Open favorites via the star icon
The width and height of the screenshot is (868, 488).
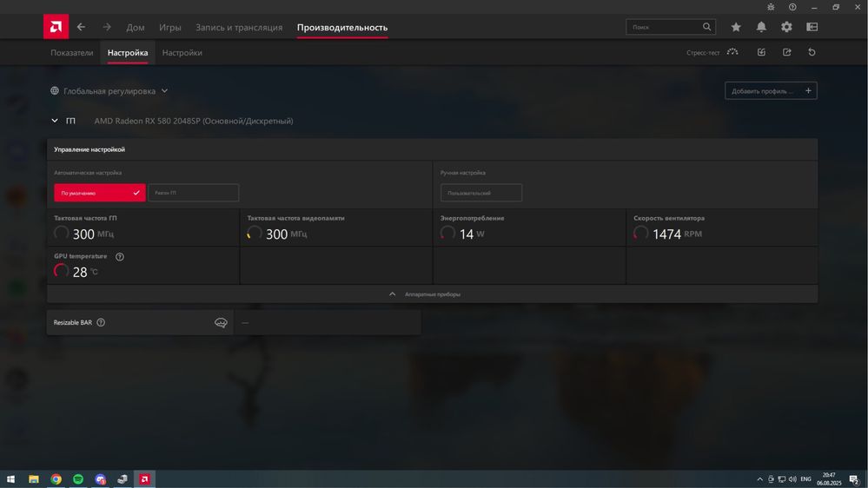coord(736,27)
